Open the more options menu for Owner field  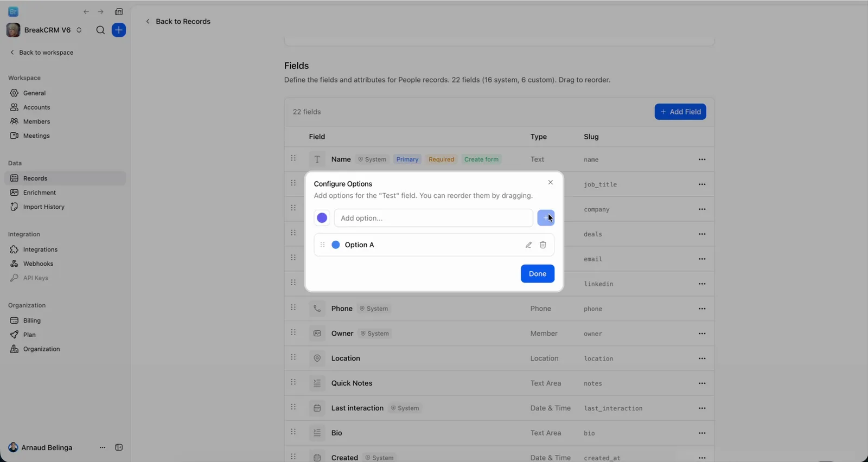tap(702, 333)
